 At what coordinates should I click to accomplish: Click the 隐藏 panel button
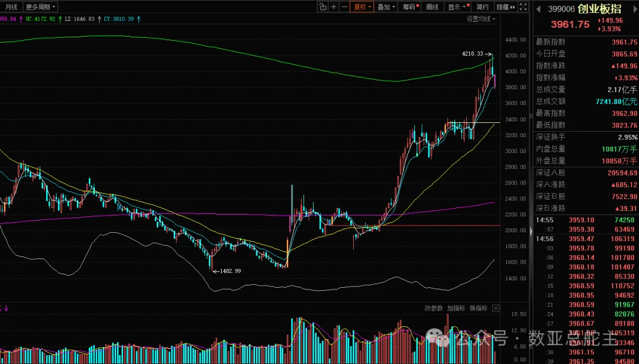pyautogui.click(x=505, y=7)
